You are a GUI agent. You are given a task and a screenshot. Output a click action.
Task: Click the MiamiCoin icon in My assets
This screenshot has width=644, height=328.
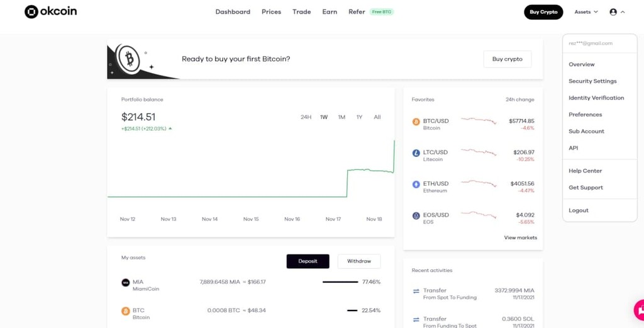coord(125,283)
